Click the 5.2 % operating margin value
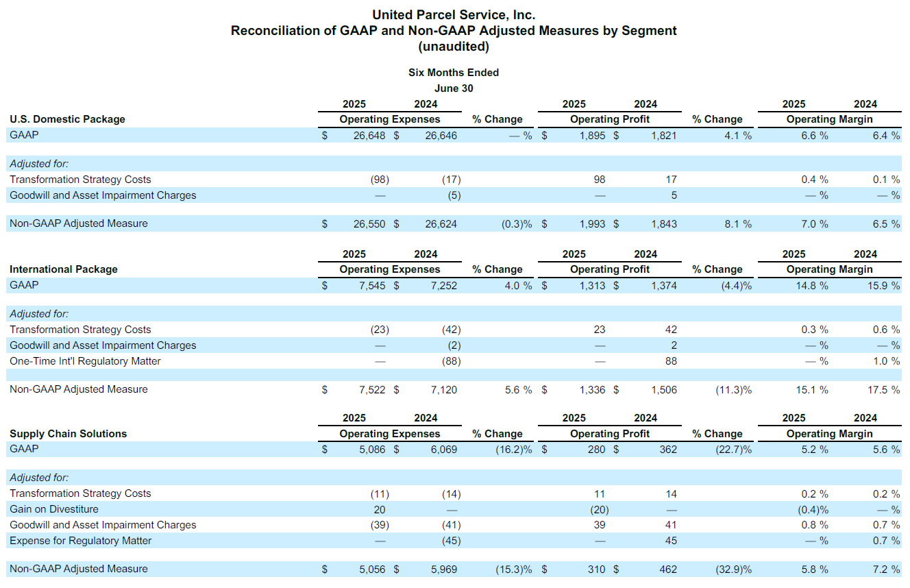The image size is (910, 588). pos(815,450)
